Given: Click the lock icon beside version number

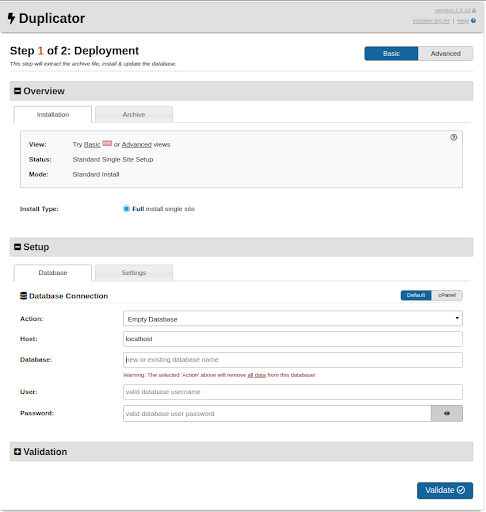Looking at the screenshot, I should 474,11.
